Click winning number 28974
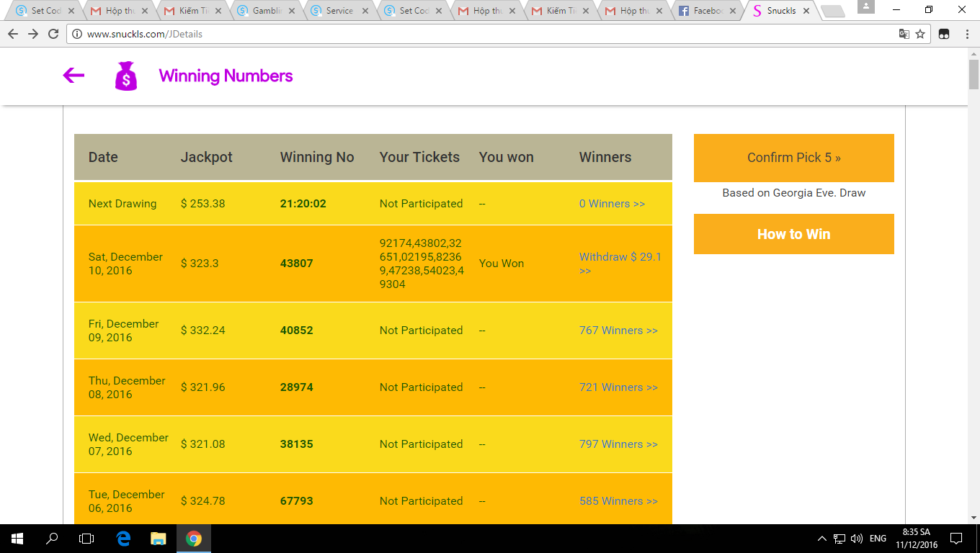Viewport: 980px width, 553px height. pyautogui.click(x=297, y=387)
